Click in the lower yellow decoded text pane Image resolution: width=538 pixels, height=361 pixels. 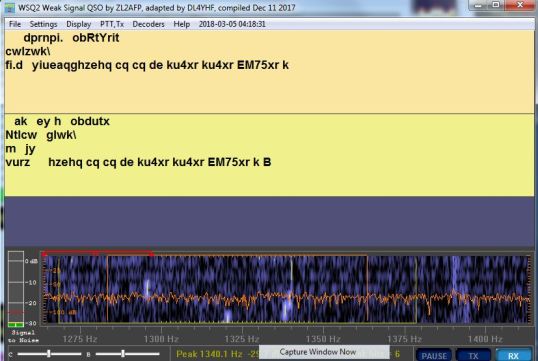click(269, 155)
